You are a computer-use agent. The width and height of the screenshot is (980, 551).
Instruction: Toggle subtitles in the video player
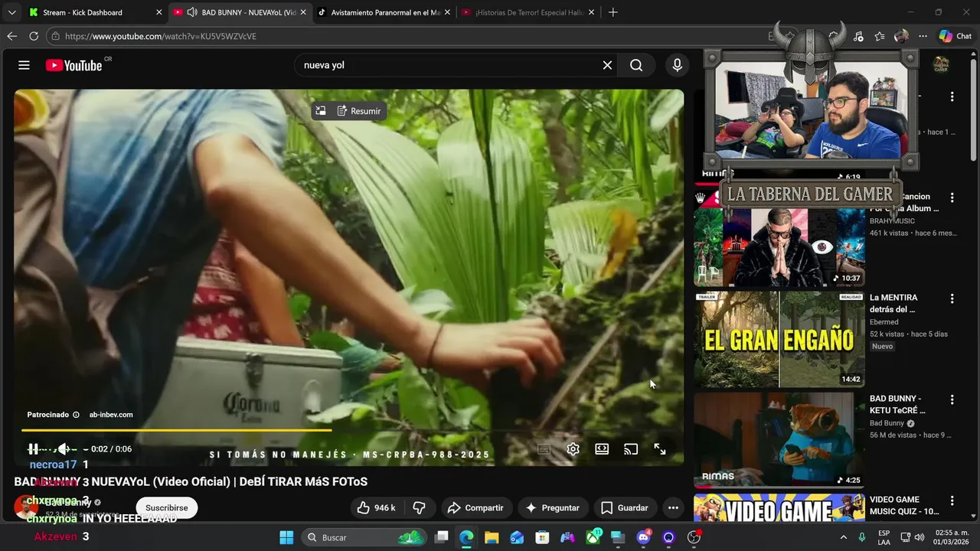click(544, 449)
